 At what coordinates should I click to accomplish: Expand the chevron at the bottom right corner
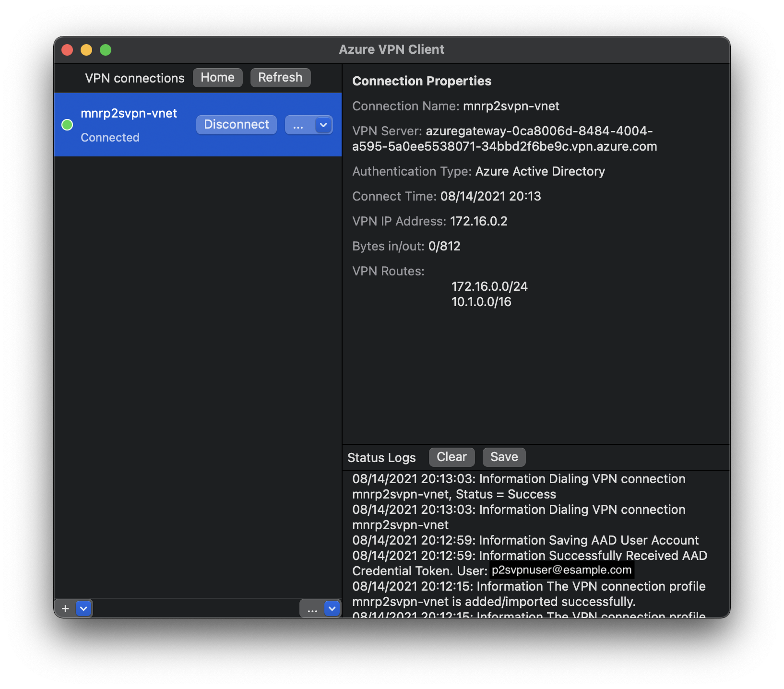[331, 608]
